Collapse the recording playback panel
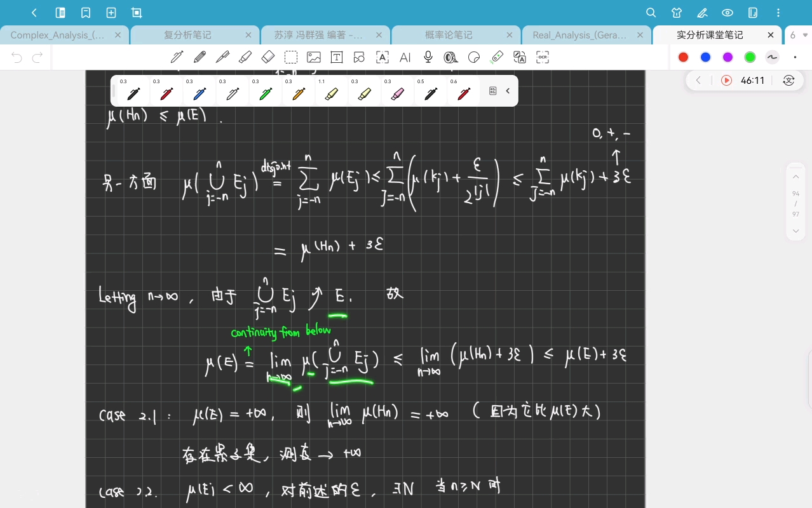Image resolution: width=812 pixels, height=508 pixels. click(698, 80)
